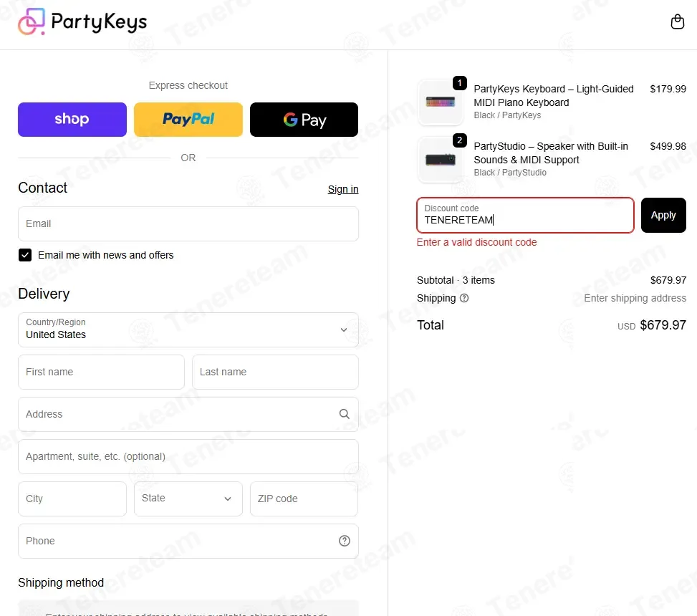Open the Country/Region dropdown
This screenshot has width=697, height=616.
pos(188,329)
